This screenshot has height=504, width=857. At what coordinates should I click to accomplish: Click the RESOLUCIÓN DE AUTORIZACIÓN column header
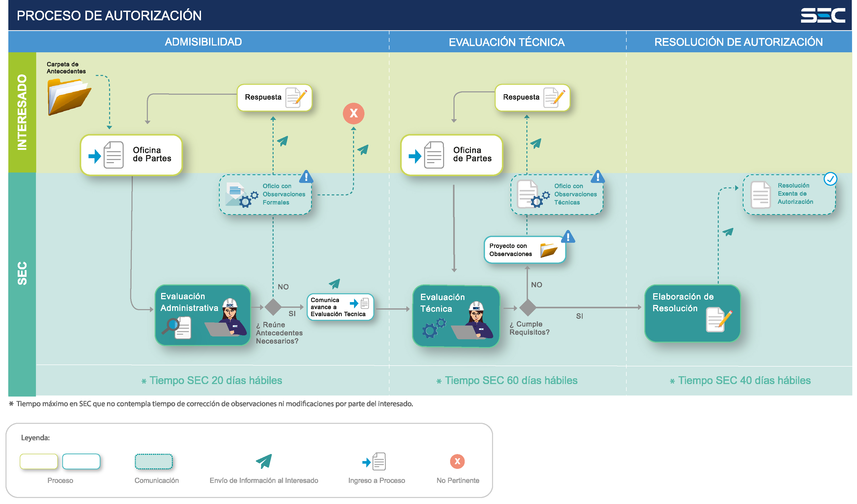coord(739,42)
